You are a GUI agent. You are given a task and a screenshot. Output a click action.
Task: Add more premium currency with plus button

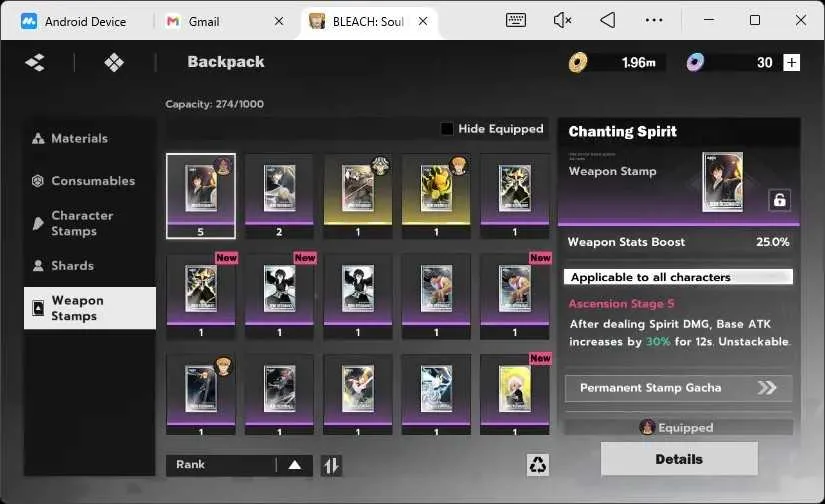pyautogui.click(x=791, y=63)
